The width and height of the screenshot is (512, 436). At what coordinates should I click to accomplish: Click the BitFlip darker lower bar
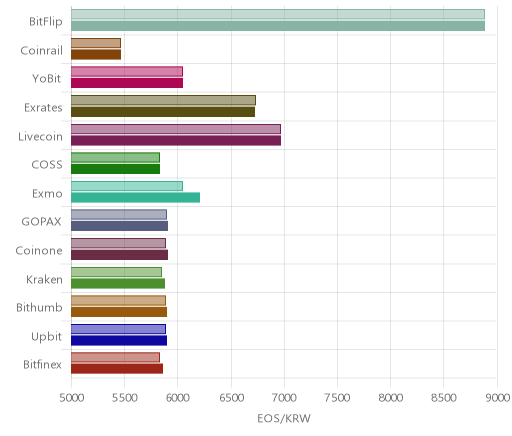pos(278,26)
